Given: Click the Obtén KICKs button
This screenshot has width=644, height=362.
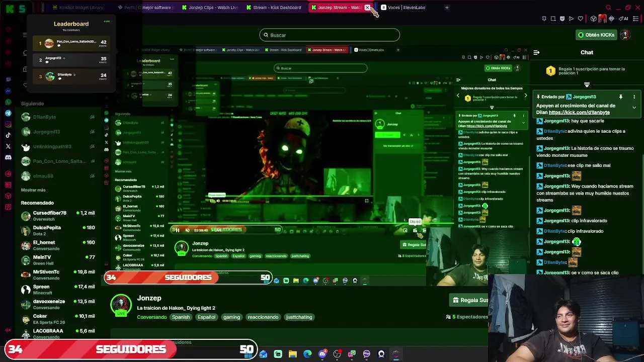Looking at the screenshot, I should tap(596, 35).
